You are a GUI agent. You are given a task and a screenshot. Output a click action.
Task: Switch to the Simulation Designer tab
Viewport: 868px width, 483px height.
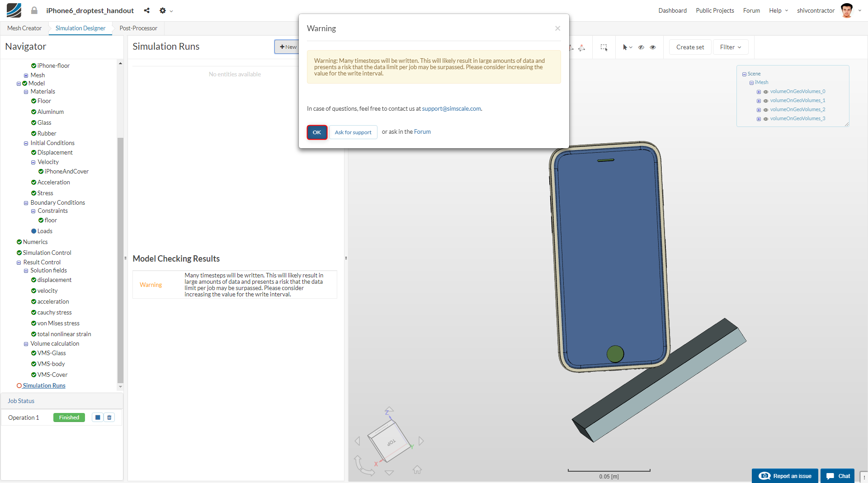click(x=80, y=28)
